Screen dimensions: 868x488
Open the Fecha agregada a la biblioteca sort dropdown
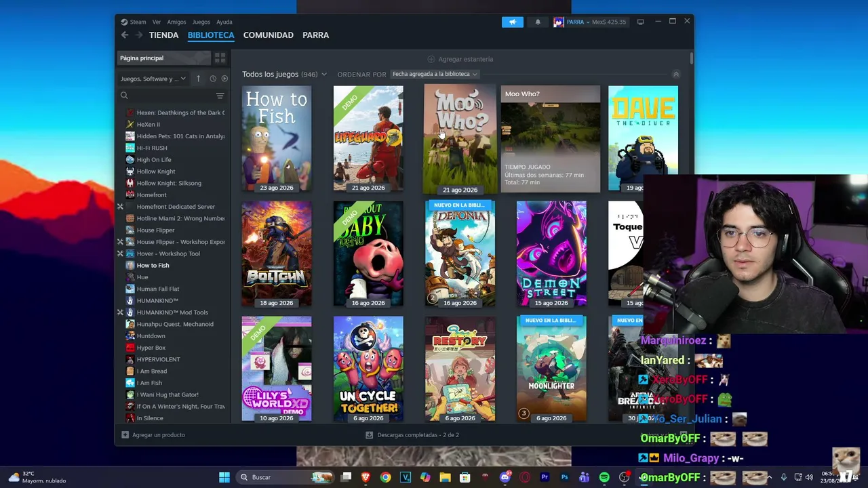[435, 74]
